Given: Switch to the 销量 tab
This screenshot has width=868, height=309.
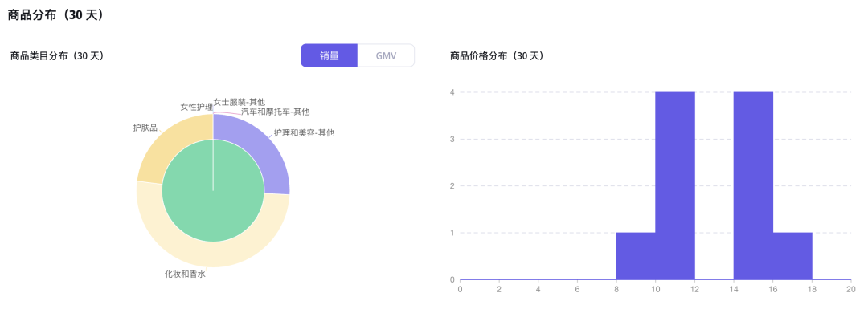Looking at the screenshot, I should (x=330, y=55).
